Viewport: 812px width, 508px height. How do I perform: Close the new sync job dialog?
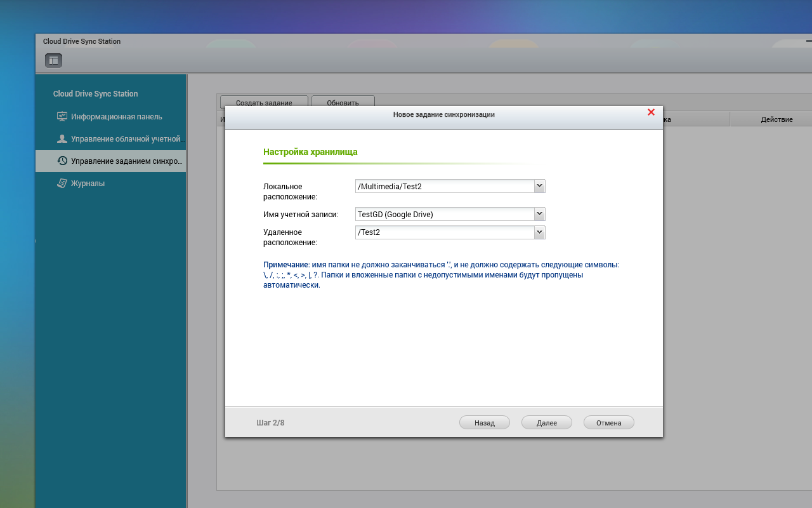651,112
